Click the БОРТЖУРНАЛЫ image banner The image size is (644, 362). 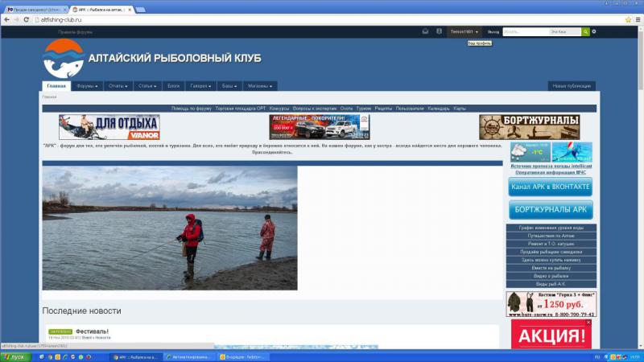coord(530,127)
